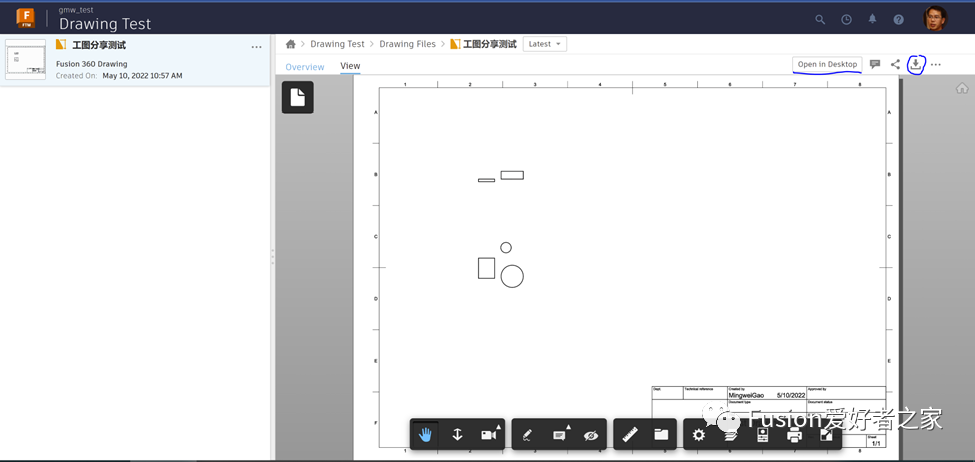Screen dimensions: 975x462
Task: Open the user profile avatar
Action: click(935, 18)
